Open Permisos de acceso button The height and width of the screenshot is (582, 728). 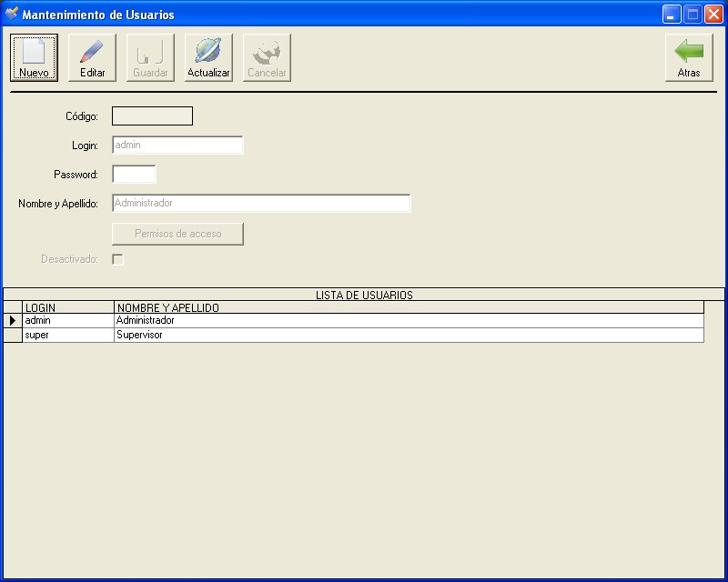pos(177,234)
